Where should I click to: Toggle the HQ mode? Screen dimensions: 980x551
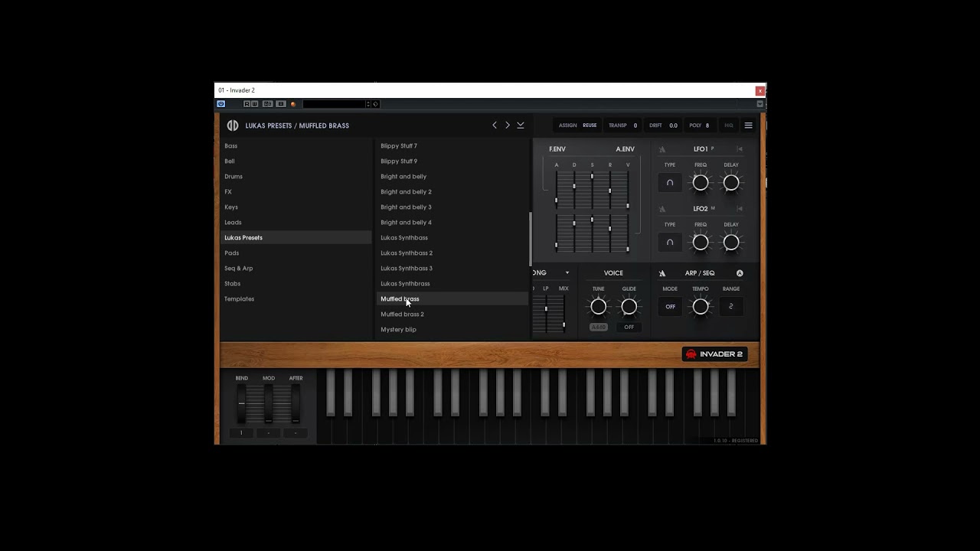tap(729, 126)
